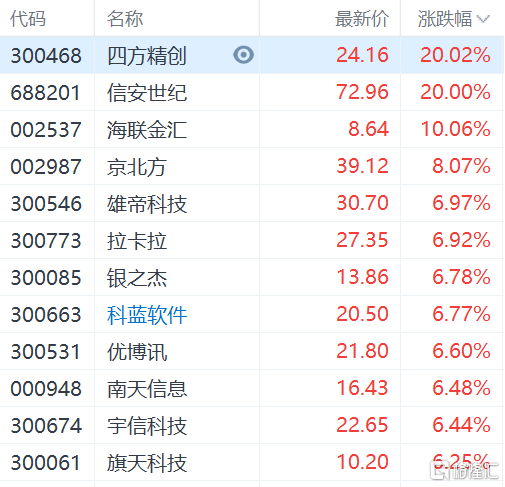Click the watch eye icon beside 四方精创
This screenshot has height=487, width=505.
[x=243, y=55]
